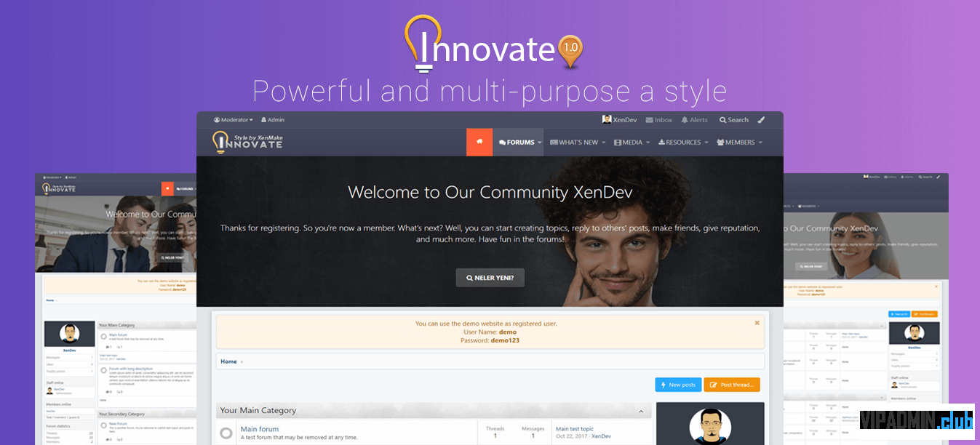Open the Members menu
This screenshot has height=445, width=980.
tap(740, 143)
